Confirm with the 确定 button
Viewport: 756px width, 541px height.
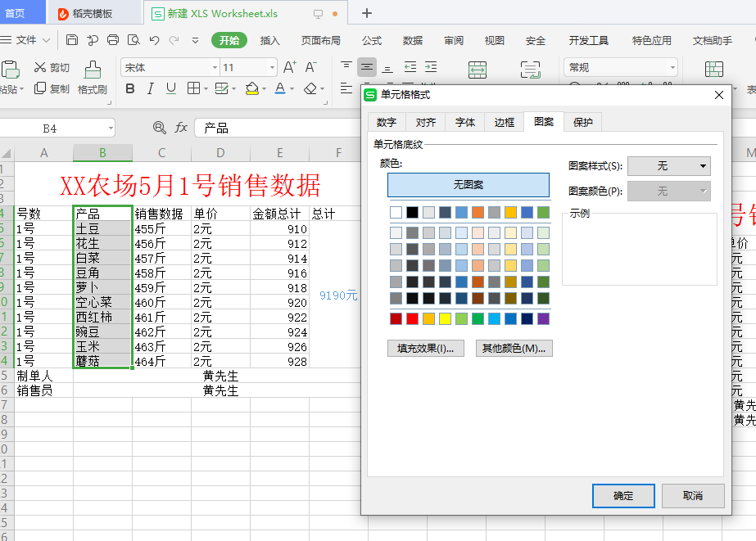622,495
